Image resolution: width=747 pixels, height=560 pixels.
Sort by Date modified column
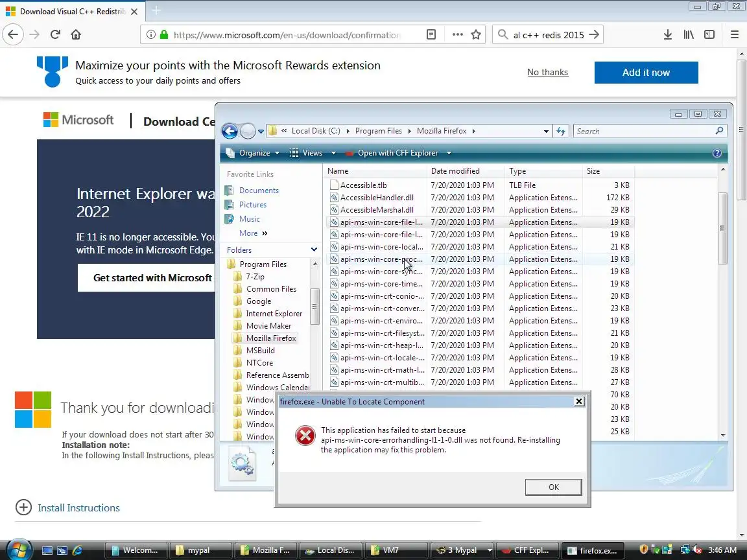(465, 171)
